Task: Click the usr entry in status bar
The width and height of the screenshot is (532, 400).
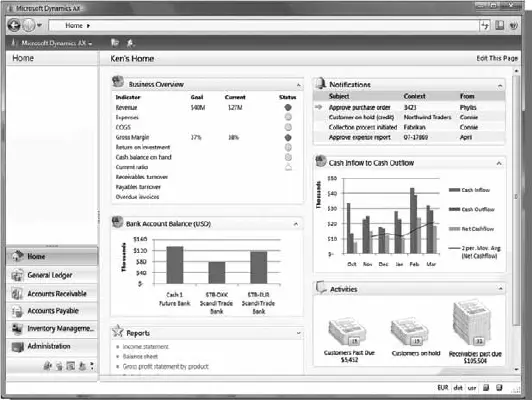Action: tap(472, 388)
